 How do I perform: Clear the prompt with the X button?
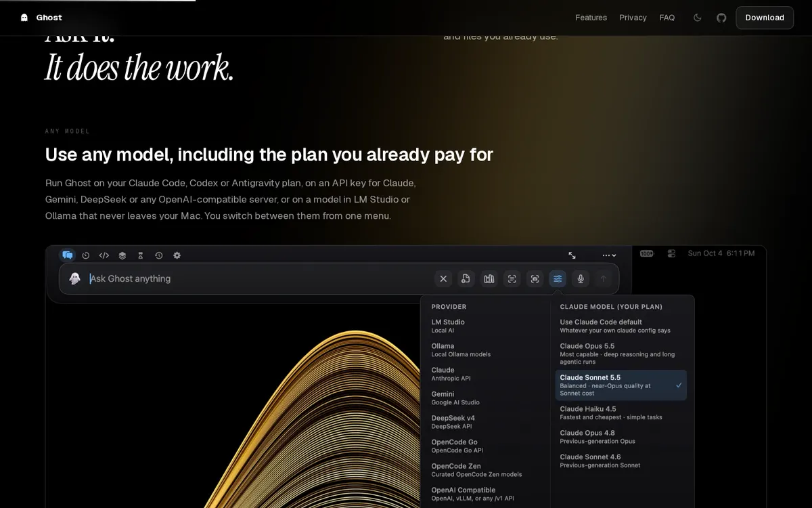(443, 278)
